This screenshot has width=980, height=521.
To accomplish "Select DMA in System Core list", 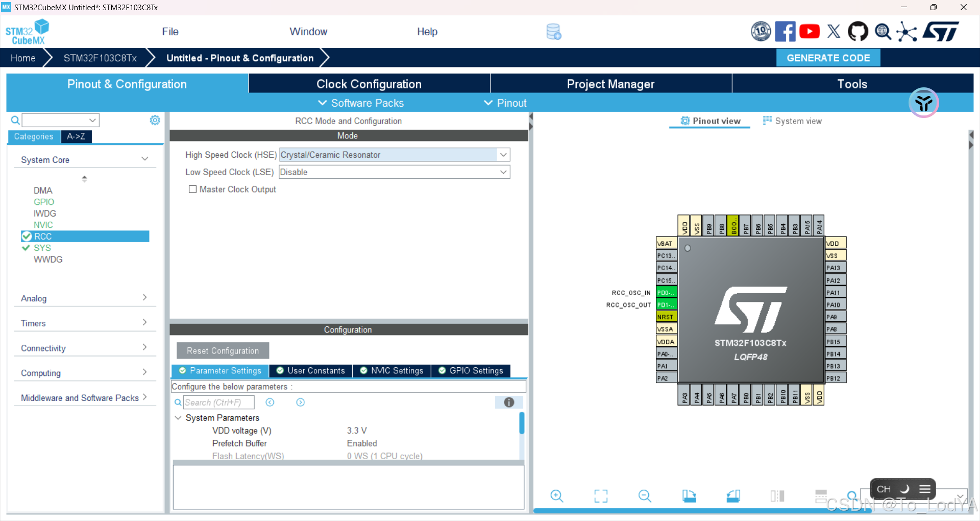I will pyautogui.click(x=43, y=191).
